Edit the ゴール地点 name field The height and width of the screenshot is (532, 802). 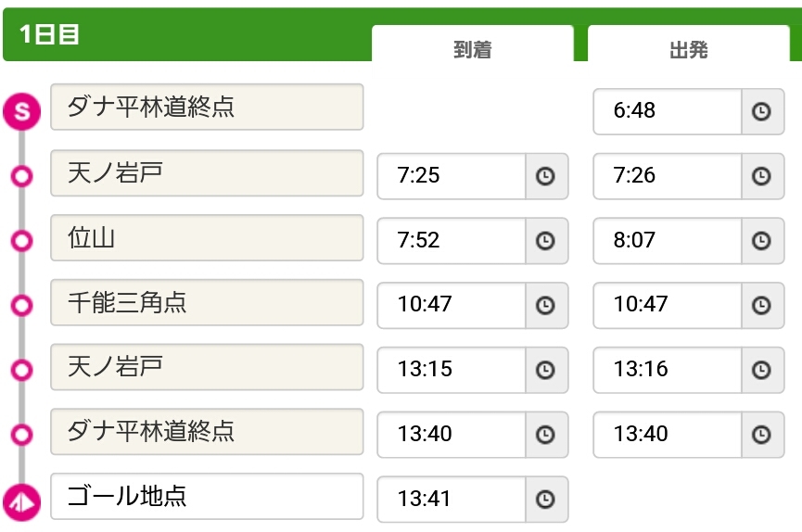207,496
